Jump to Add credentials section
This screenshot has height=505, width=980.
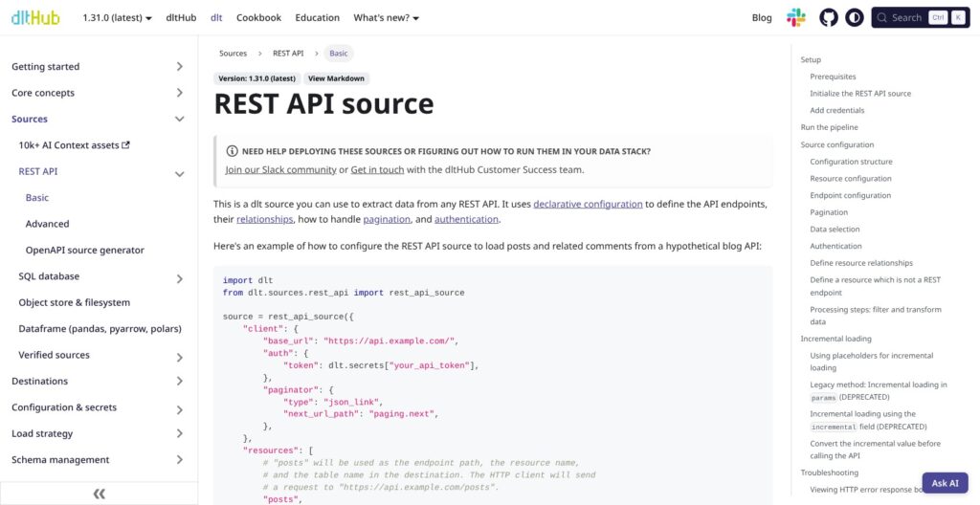[x=837, y=110]
